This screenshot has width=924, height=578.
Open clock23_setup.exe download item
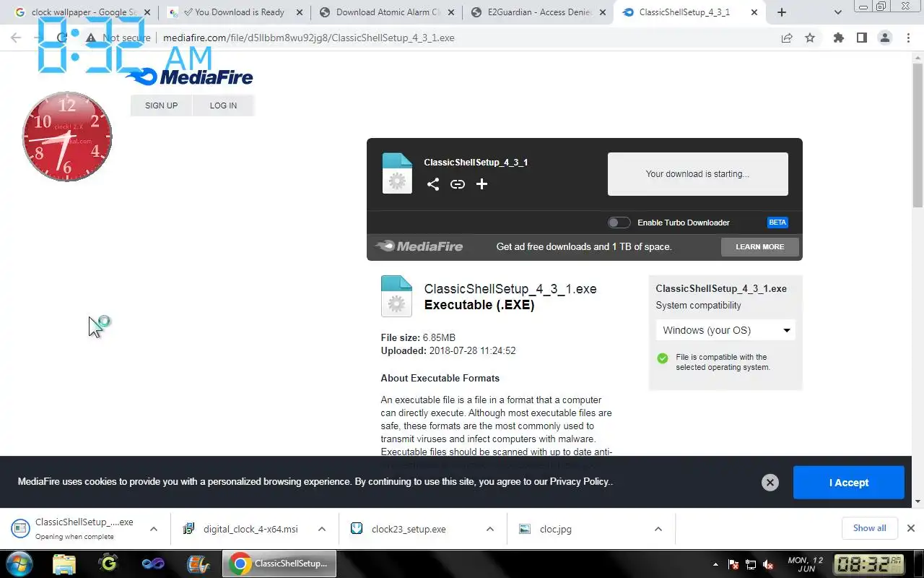tap(399, 529)
